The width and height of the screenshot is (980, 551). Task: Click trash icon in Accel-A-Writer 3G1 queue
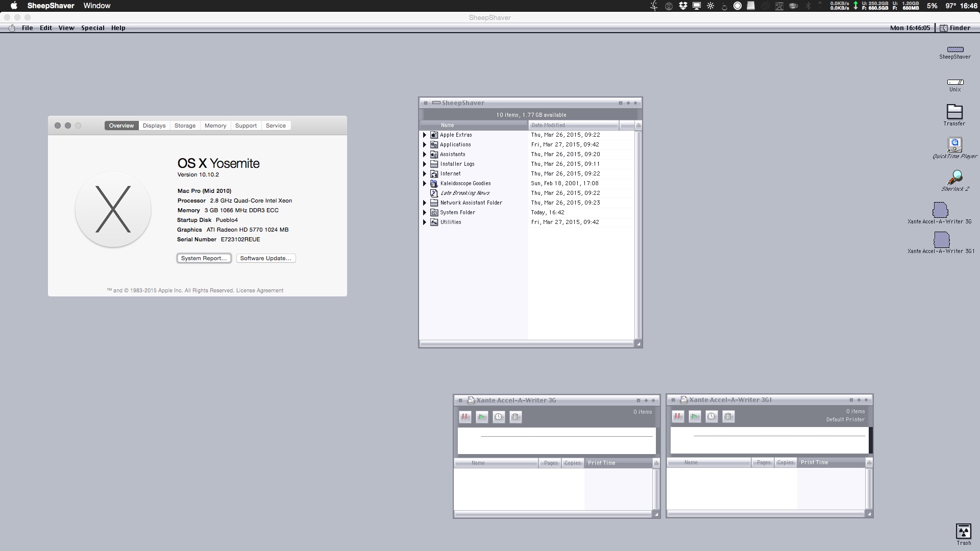(728, 416)
